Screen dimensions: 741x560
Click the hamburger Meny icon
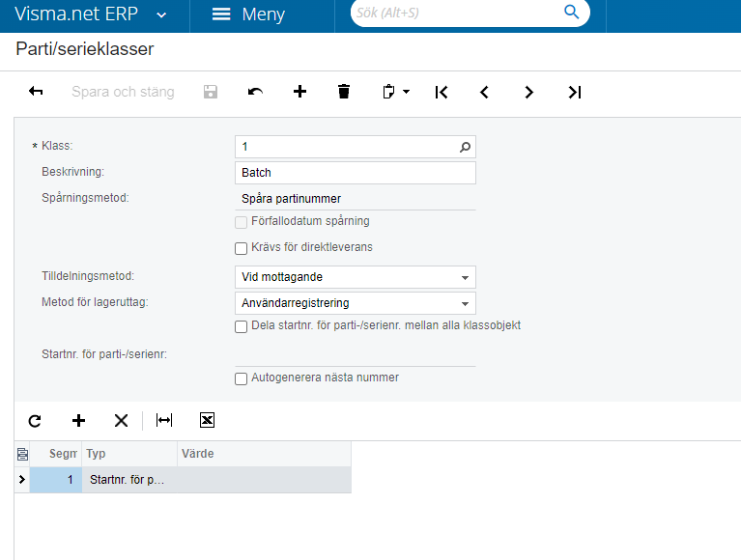tap(221, 14)
